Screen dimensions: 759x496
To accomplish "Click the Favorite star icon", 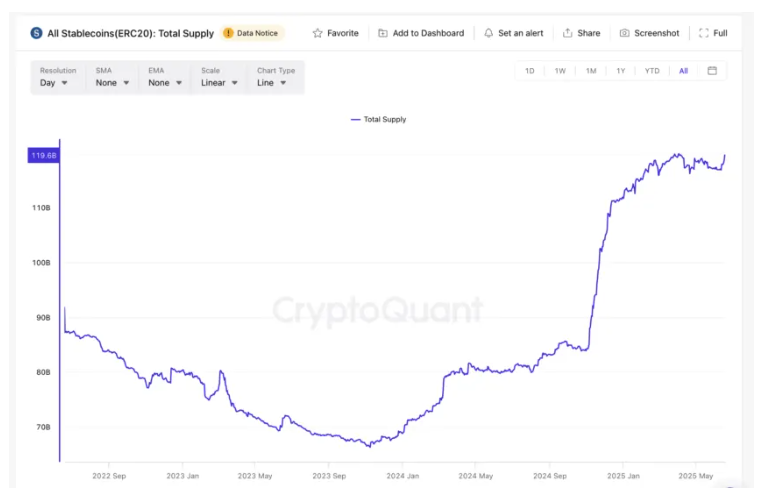I will click(x=318, y=33).
